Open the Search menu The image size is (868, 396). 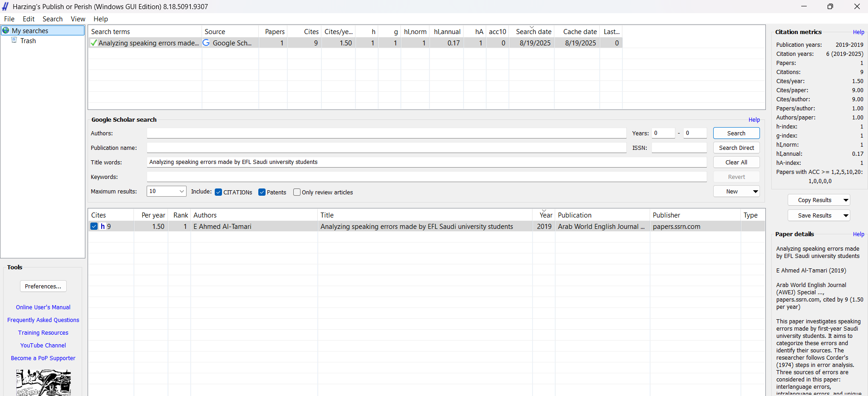tap(53, 19)
